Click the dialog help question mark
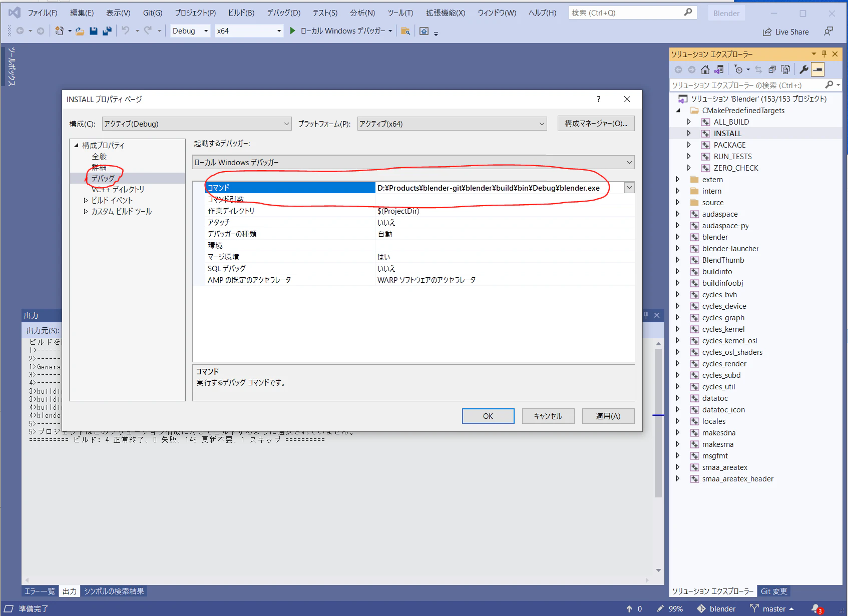The width and height of the screenshot is (848, 616). 598,99
